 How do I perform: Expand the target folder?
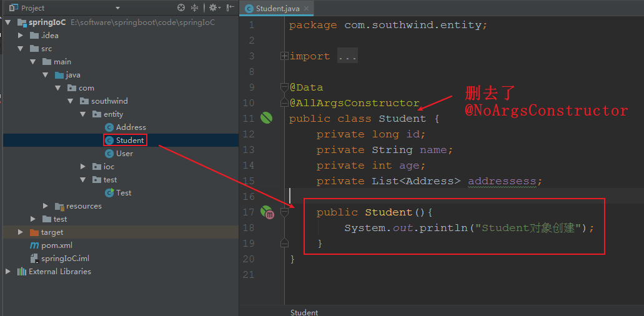coord(21,232)
